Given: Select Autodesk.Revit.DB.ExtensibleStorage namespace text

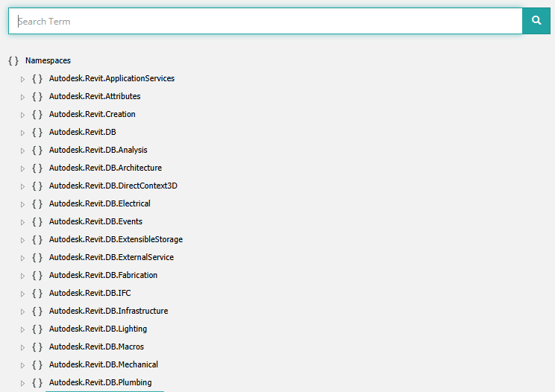Looking at the screenshot, I should tap(116, 240).
